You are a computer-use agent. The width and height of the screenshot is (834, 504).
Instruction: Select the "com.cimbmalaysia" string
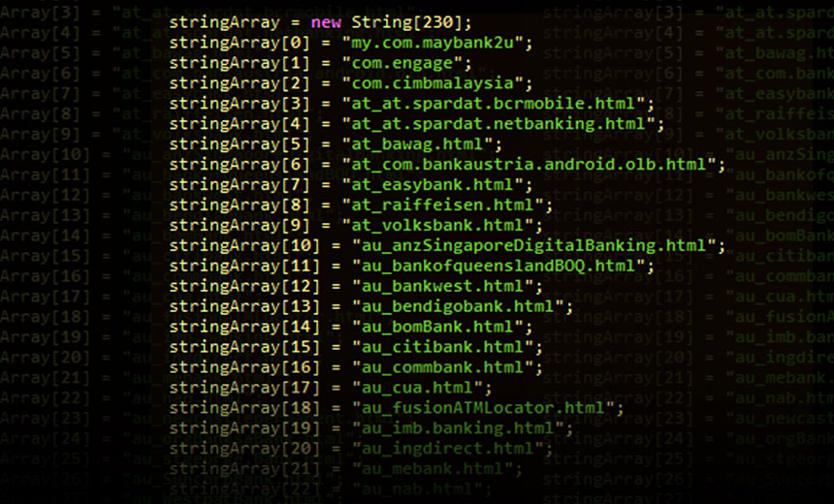433,83
